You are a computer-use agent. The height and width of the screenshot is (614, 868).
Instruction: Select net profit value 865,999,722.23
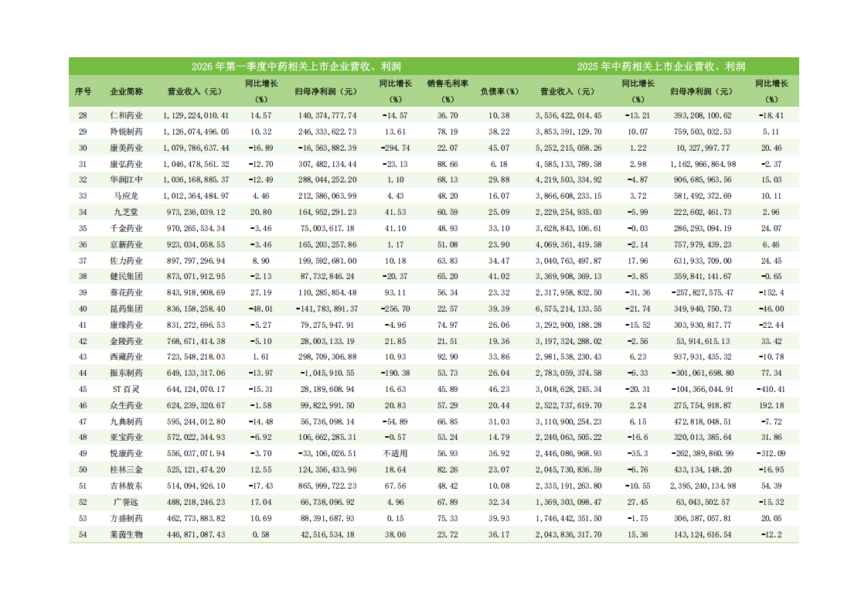pos(327,486)
